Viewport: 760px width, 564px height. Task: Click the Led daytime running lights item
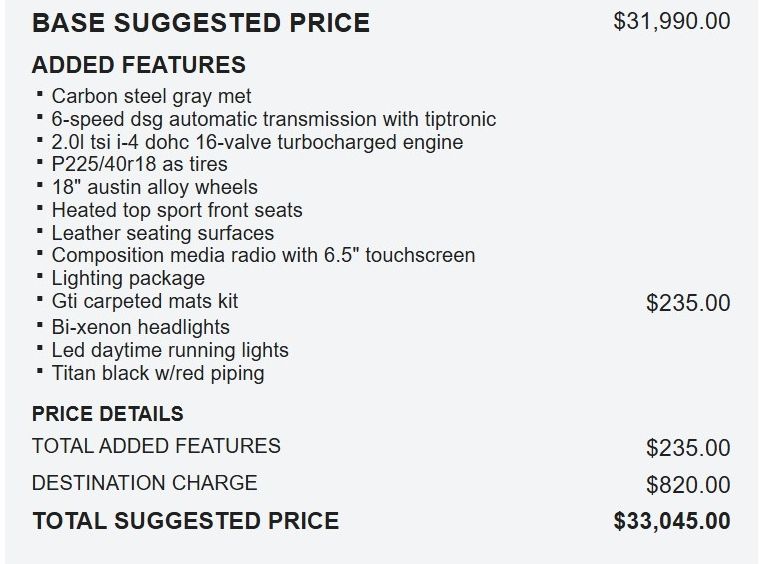[x=170, y=350]
